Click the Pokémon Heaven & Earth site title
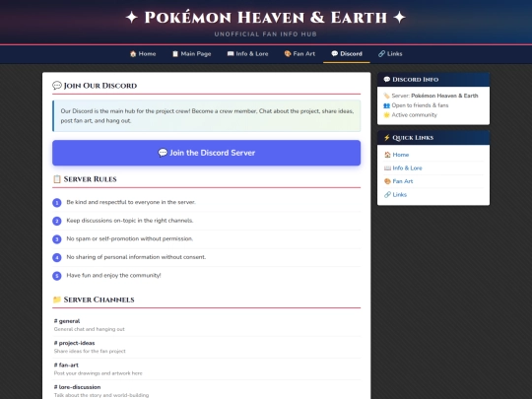 (266, 18)
